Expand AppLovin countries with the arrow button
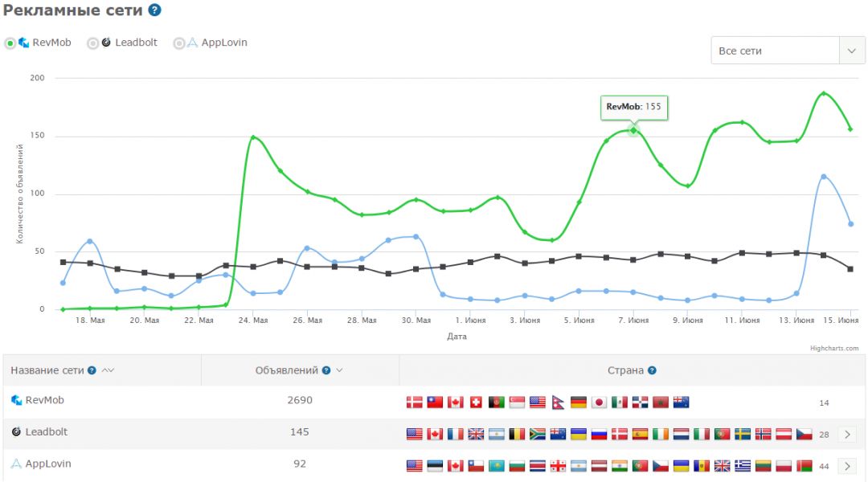This screenshot has height=482, width=868. pos(847,466)
